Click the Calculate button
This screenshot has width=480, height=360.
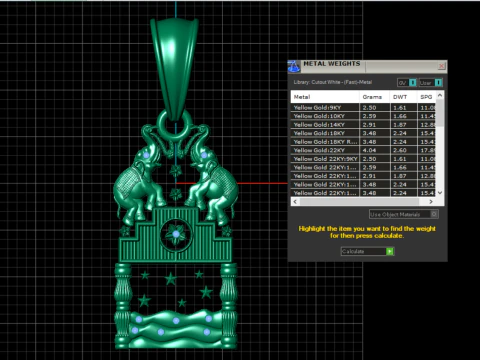[x=368, y=251]
